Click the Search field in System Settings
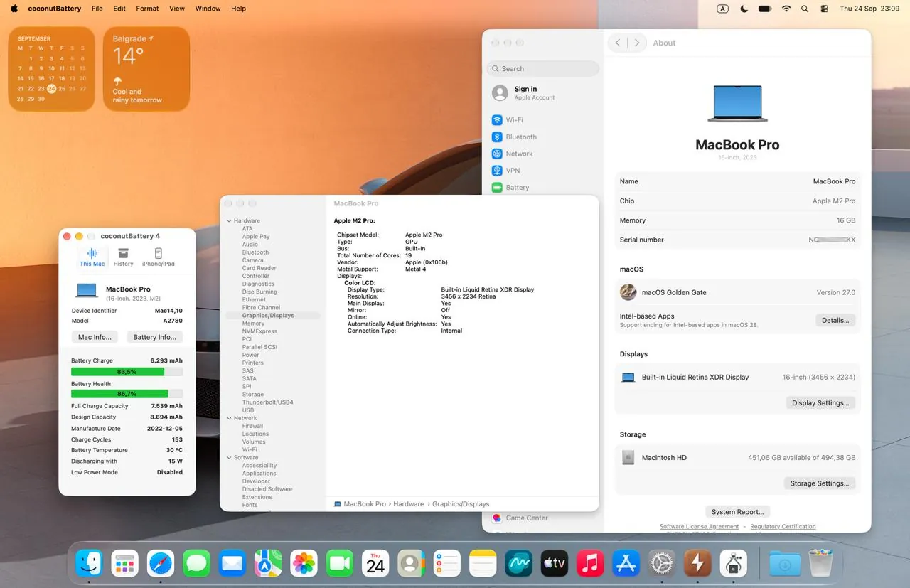Screen dimensions: 910x588 point(543,69)
